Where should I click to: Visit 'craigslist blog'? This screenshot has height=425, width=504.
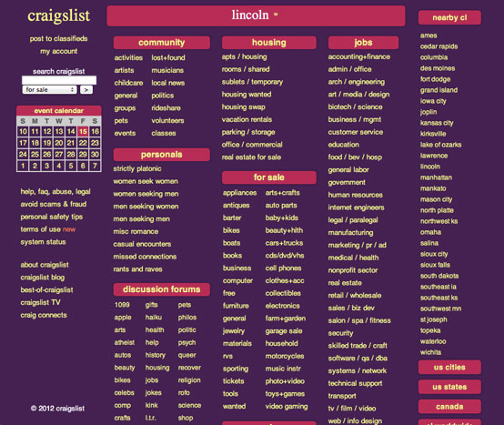(43, 278)
